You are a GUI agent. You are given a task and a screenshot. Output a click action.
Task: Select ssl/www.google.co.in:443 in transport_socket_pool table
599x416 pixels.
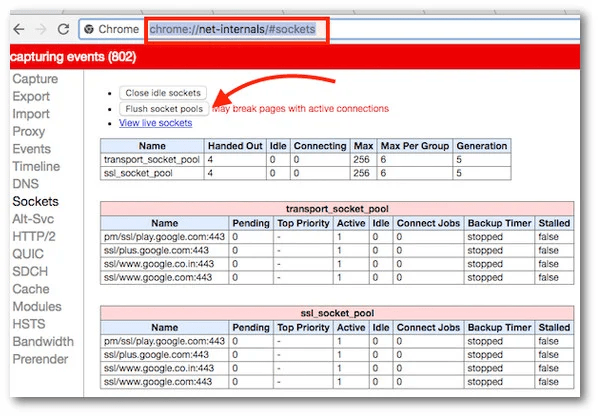(x=159, y=264)
